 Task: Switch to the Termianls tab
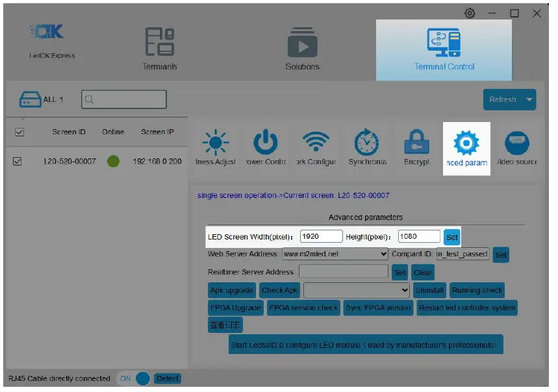point(159,49)
